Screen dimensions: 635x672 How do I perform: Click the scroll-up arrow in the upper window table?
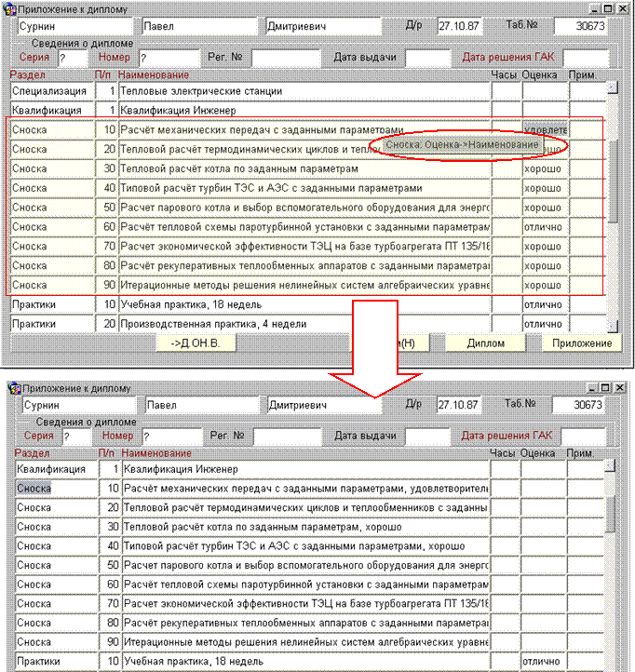[x=613, y=87]
